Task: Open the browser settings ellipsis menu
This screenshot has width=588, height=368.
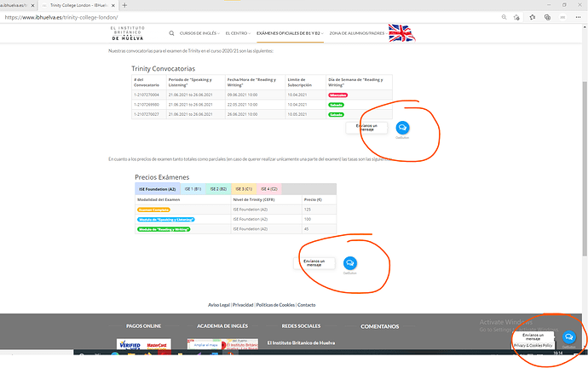Action: [x=579, y=17]
